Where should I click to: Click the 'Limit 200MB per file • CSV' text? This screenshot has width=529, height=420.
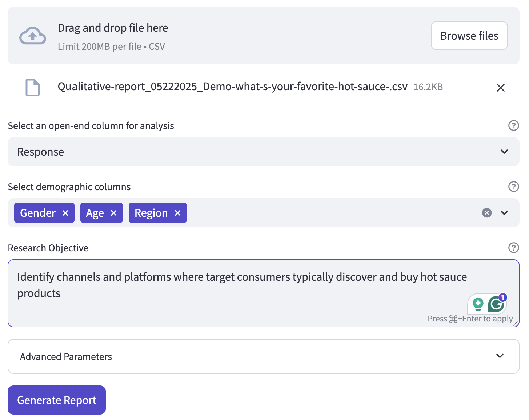pyautogui.click(x=111, y=47)
